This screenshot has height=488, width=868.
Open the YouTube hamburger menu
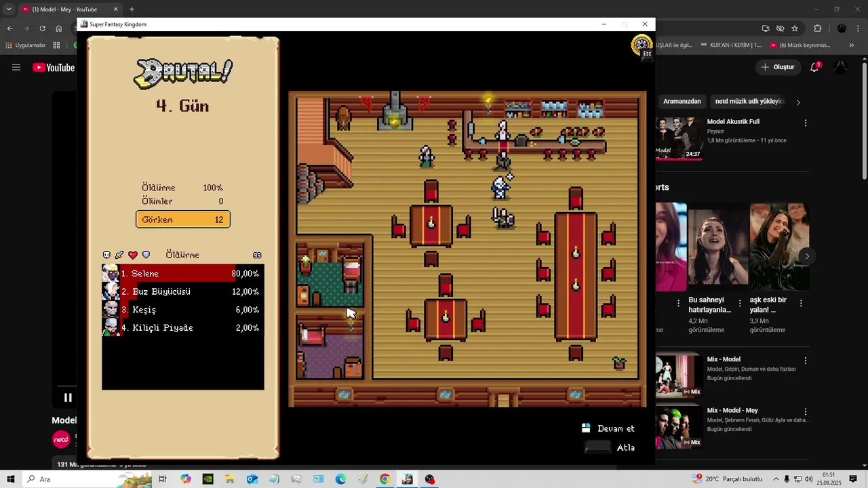click(x=16, y=67)
